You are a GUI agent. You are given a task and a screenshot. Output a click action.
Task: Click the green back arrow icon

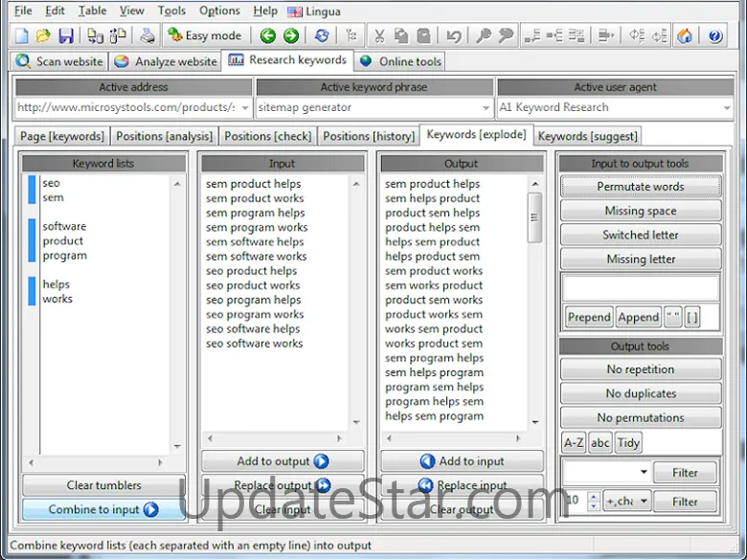pyautogui.click(x=268, y=36)
